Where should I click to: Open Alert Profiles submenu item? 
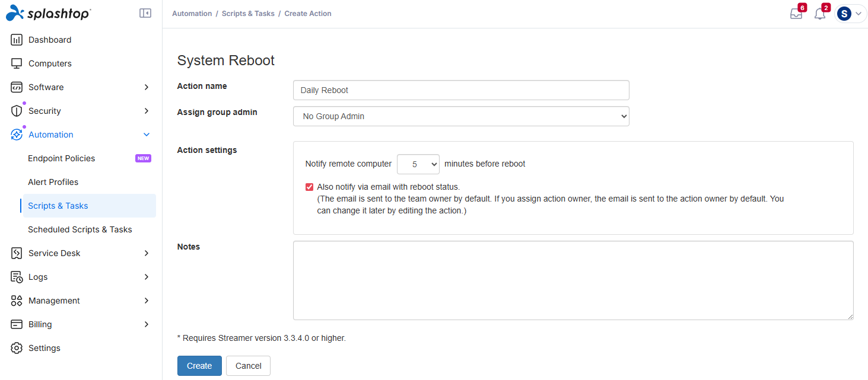53,182
